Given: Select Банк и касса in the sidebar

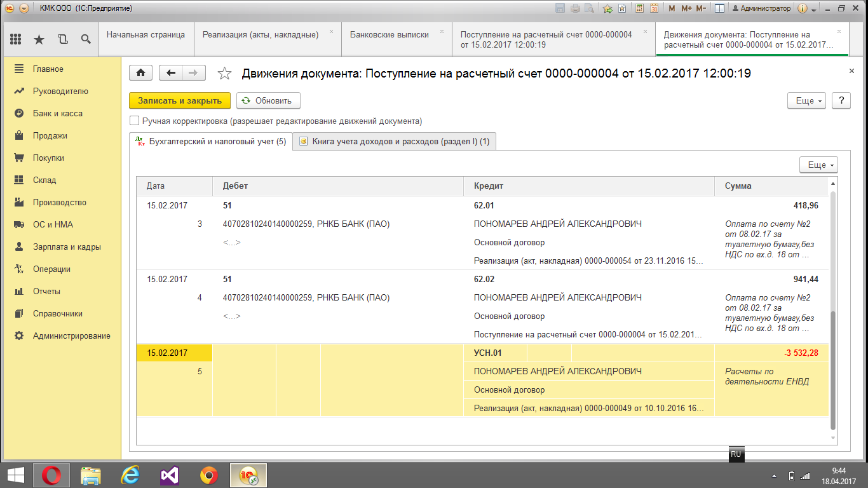Looking at the screenshot, I should 57,113.
